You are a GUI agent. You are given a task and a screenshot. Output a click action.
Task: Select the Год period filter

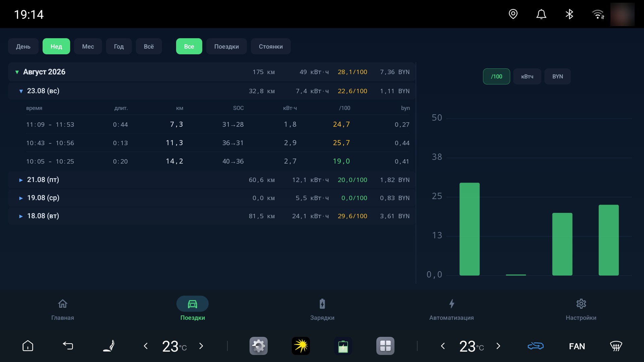119,46
